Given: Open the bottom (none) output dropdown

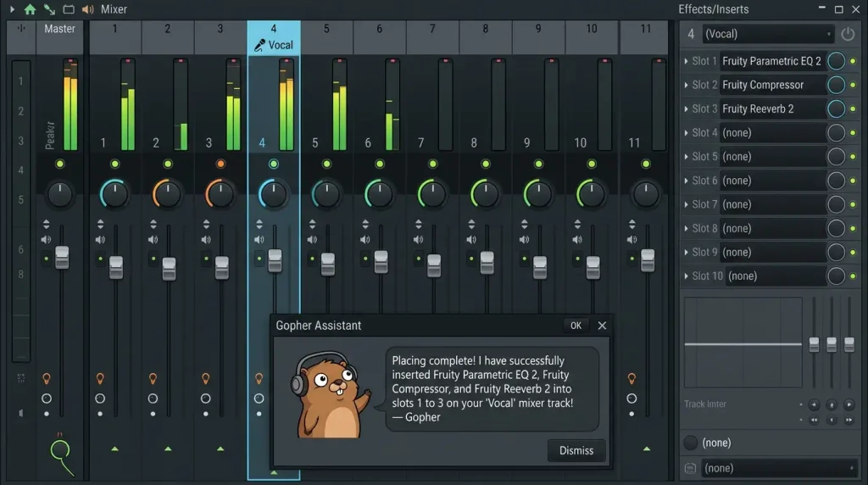Looking at the screenshot, I should pyautogui.click(x=780, y=468).
